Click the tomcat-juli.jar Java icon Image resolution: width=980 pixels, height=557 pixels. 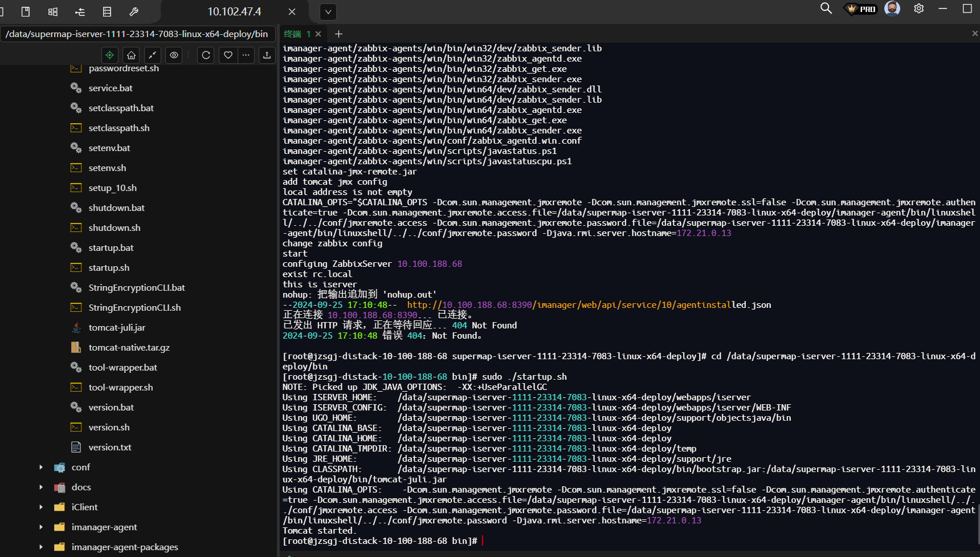(x=76, y=327)
